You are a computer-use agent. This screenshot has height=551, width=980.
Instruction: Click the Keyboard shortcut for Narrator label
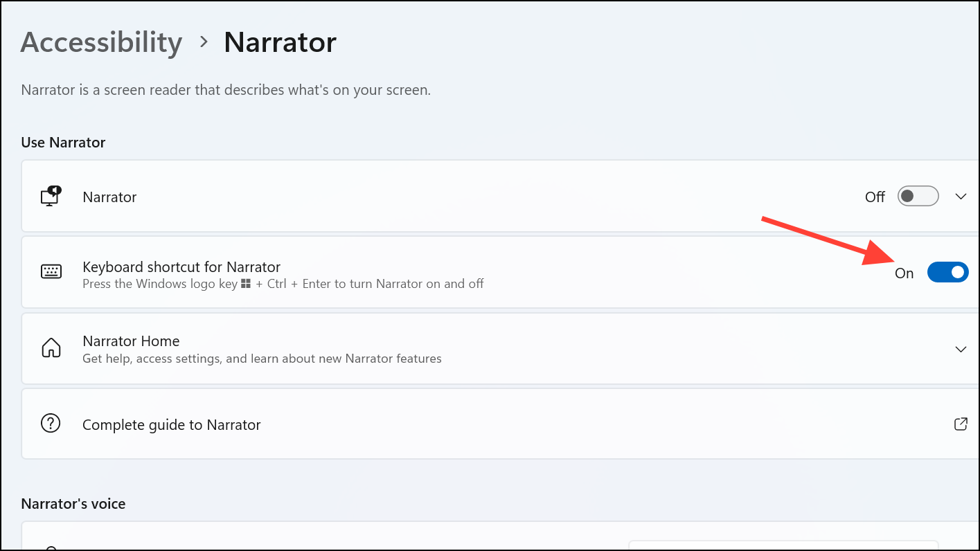click(x=181, y=267)
